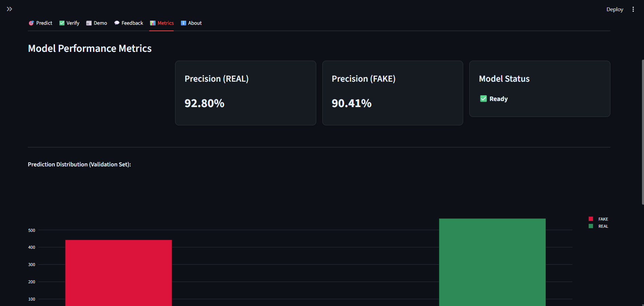This screenshot has height=306, width=644.
Task: Expand the collapsed sidebar chevron
Action: pyautogui.click(x=10, y=9)
